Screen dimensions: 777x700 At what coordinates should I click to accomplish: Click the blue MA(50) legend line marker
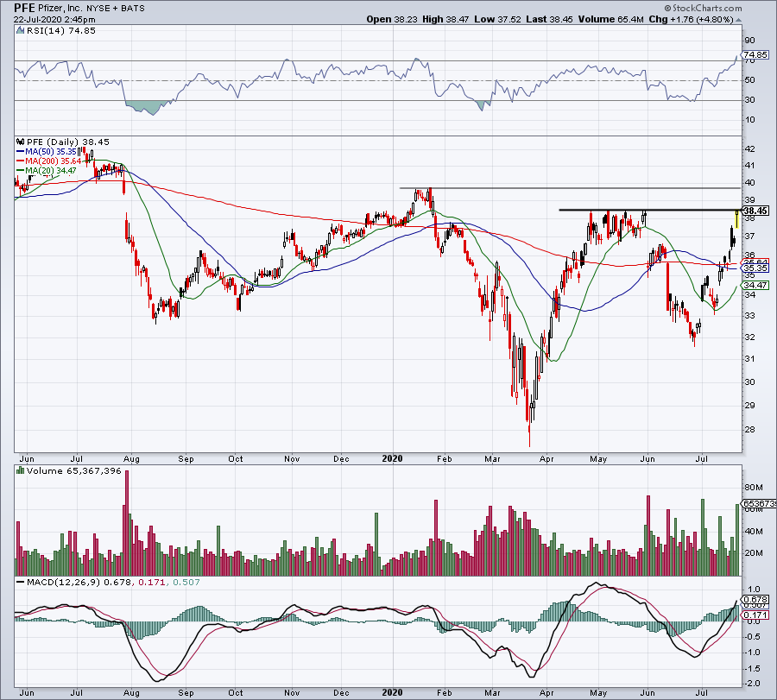point(21,152)
